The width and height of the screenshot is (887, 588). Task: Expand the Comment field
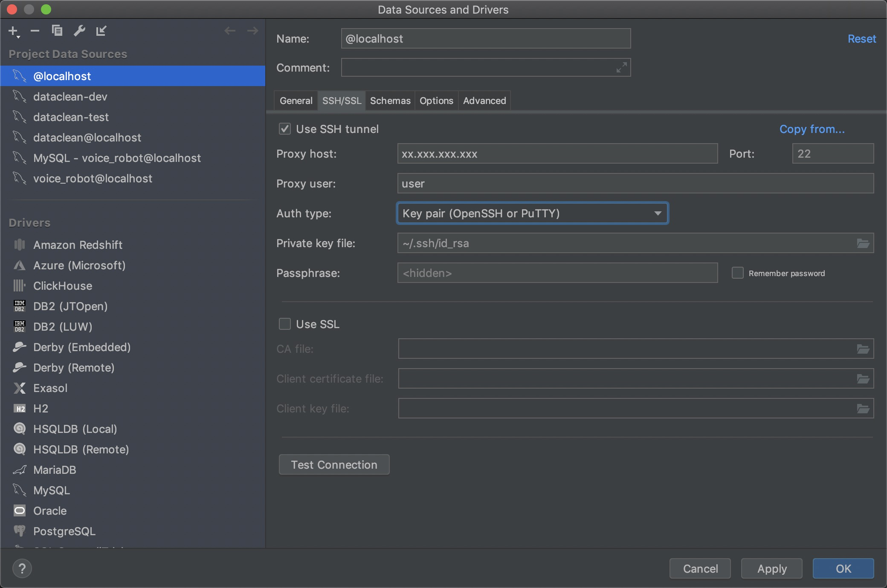pyautogui.click(x=621, y=67)
